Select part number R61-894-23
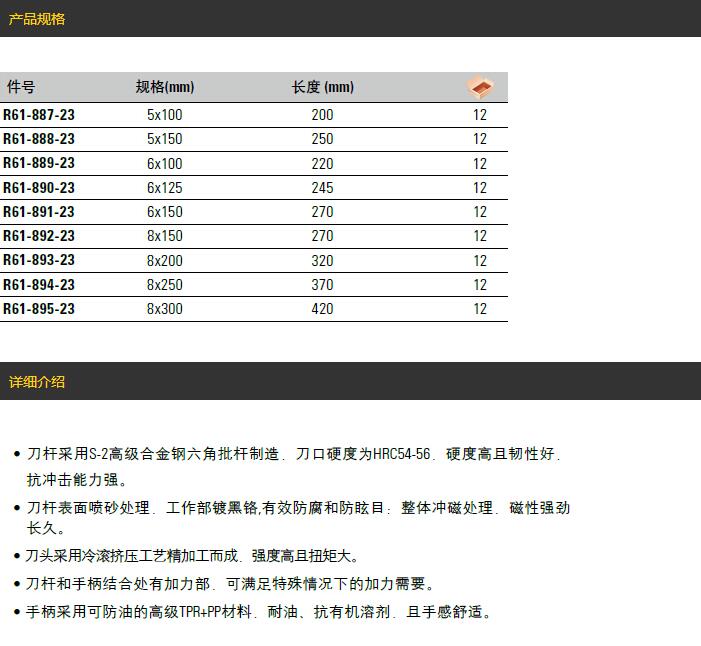The height and width of the screenshot is (646, 701). tap(39, 285)
